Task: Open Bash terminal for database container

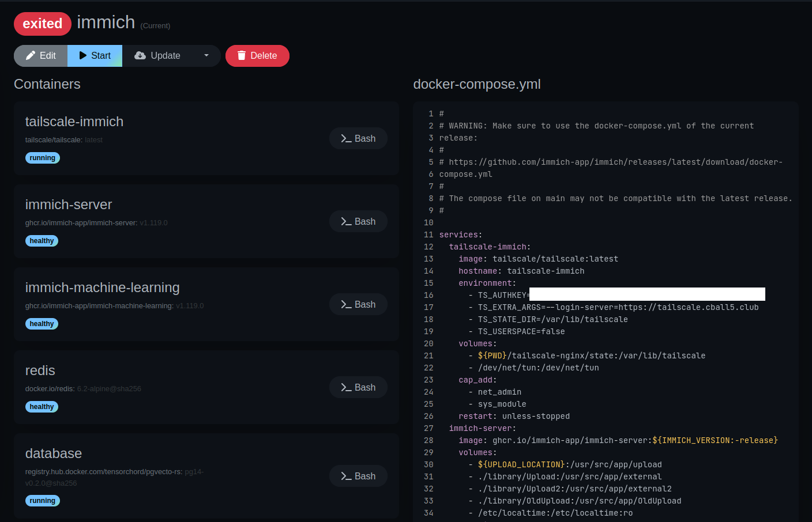Action: click(358, 476)
